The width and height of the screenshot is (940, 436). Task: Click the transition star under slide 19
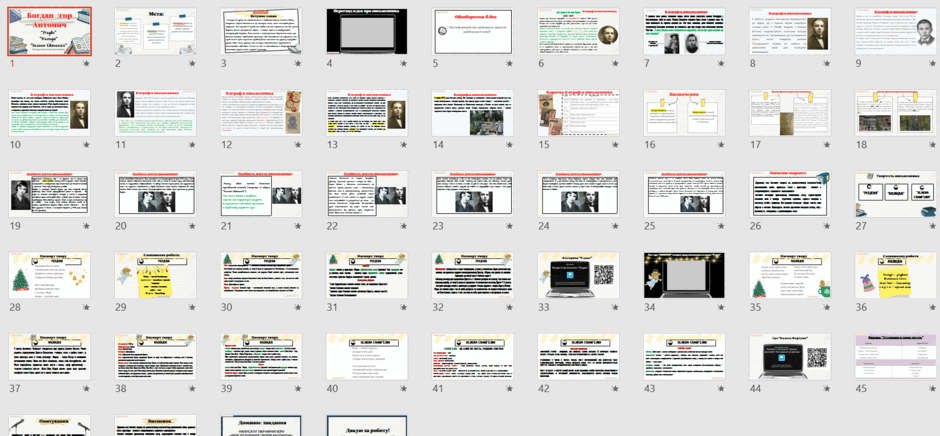[x=86, y=226]
